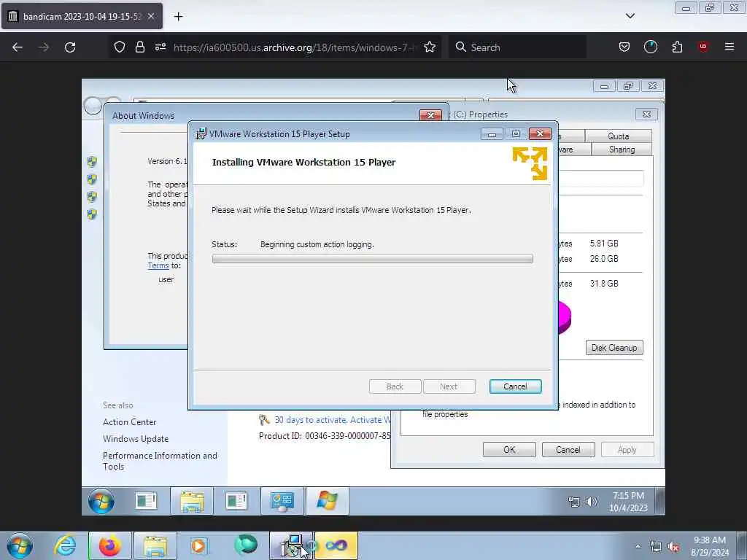Open the Terms link in About Windows
Viewport: 747px width, 560px height.
pyautogui.click(x=158, y=265)
